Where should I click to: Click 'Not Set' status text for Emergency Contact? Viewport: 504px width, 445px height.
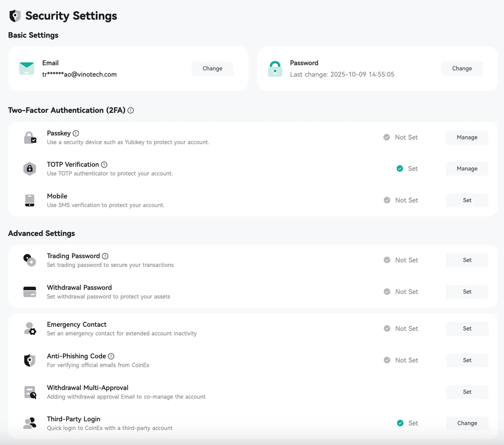pyautogui.click(x=407, y=329)
